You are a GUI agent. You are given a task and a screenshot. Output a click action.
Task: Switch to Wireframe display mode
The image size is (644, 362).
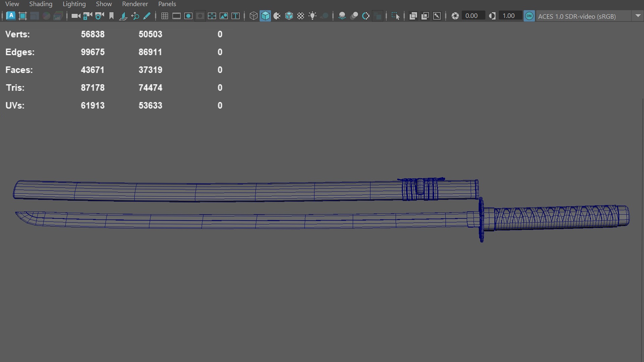[x=254, y=16]
